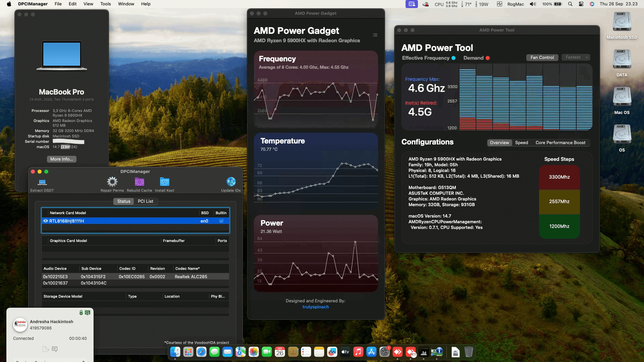Open the AnyDesk chat icon

point(55,349)
